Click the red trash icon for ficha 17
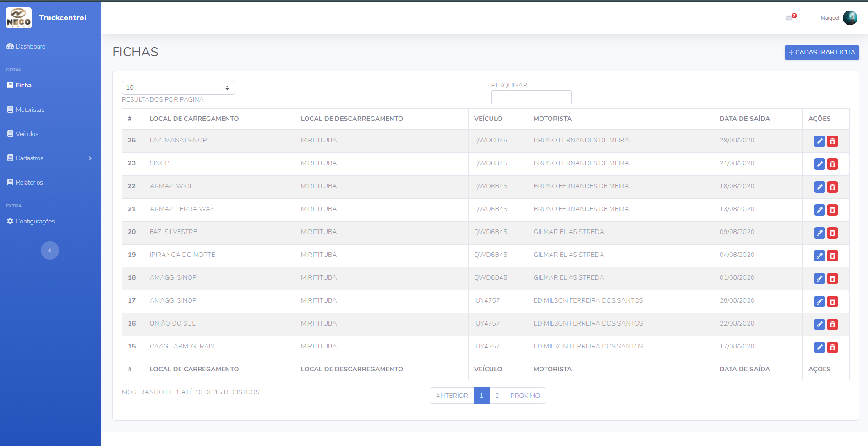Screen dimensions: 868x446 click(832, 302)
